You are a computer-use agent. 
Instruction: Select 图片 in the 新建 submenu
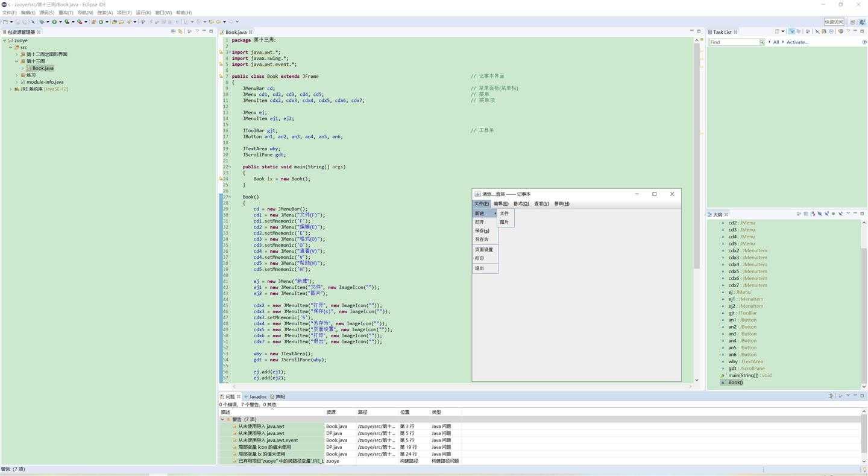pos(504,222)
